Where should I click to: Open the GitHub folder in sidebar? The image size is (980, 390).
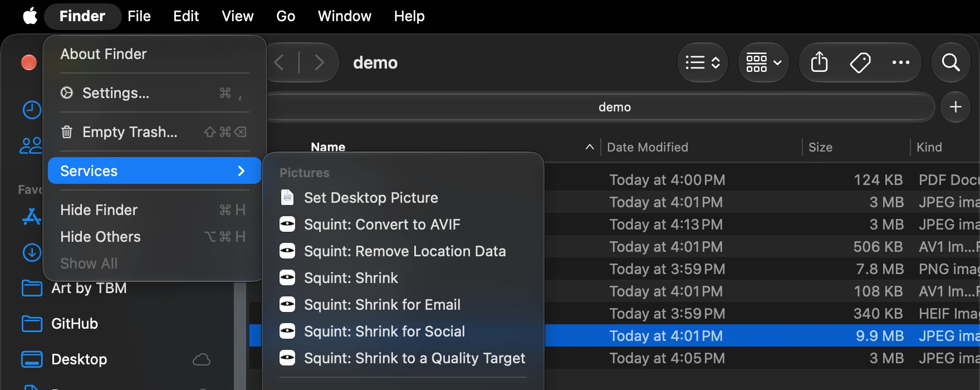coord(59,324)
